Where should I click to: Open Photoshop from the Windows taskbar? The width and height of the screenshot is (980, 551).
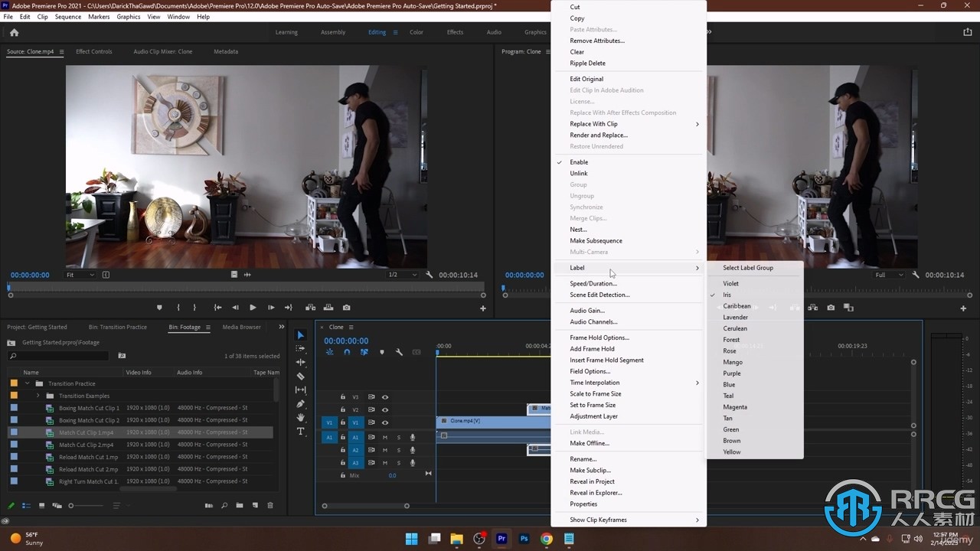(524, 539)
